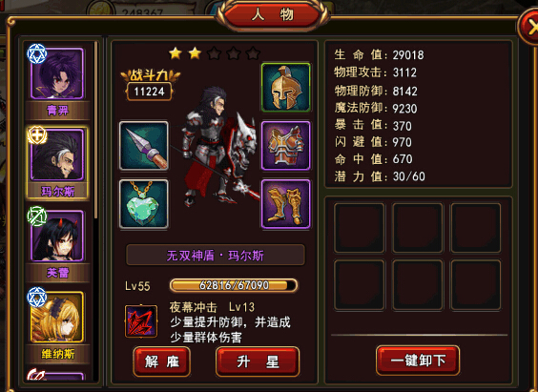Click the hero list scrollbar
This screenshot has height=392, width=538.
click(96, 131)
